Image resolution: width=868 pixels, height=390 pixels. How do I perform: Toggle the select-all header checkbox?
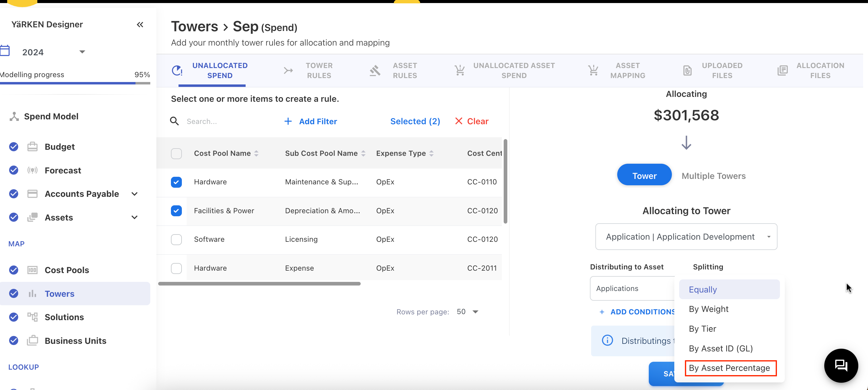coord(176,153)
